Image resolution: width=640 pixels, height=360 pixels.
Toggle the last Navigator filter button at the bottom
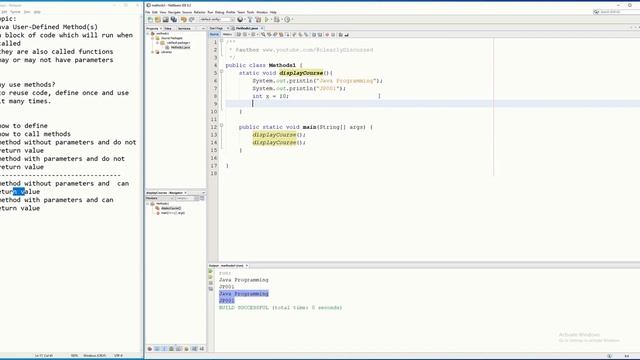202,349
